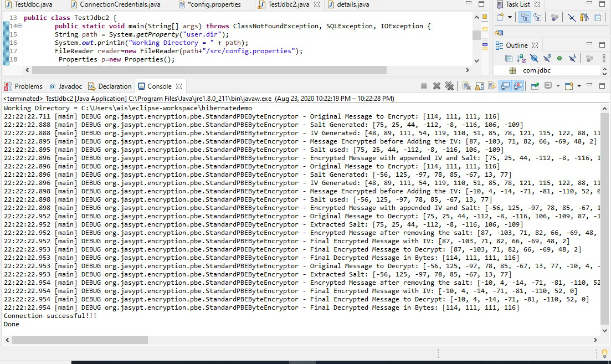
Task: Toggle Show Console When Standard Error Changes
Action: pos(518,86)
